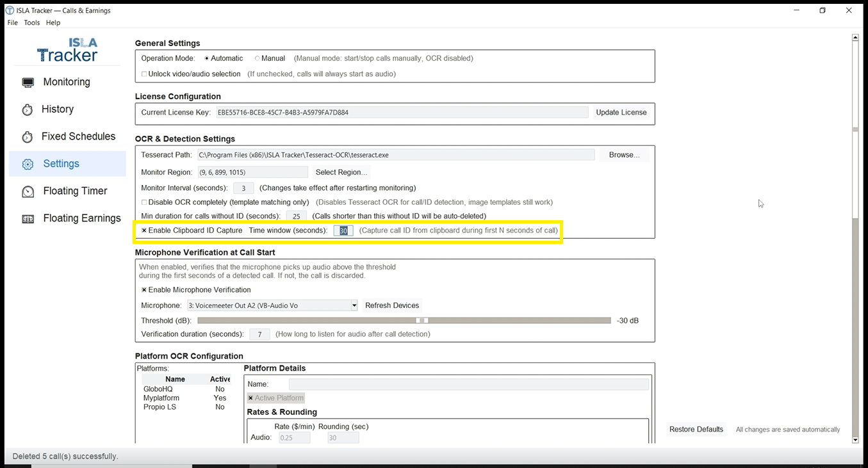Click the ISLA Tracker title bar icon
The image size is (868, 468).
[x=9, y=10]
